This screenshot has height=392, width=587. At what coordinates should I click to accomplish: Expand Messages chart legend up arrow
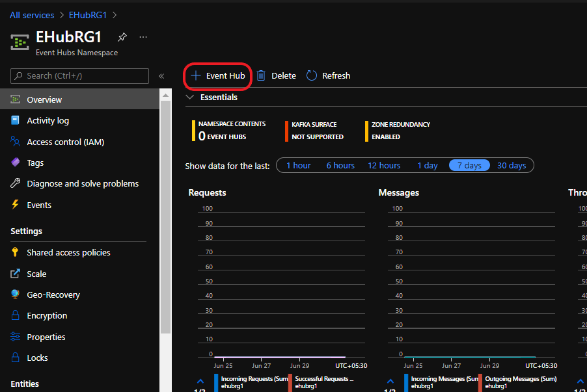coord(390,381)
